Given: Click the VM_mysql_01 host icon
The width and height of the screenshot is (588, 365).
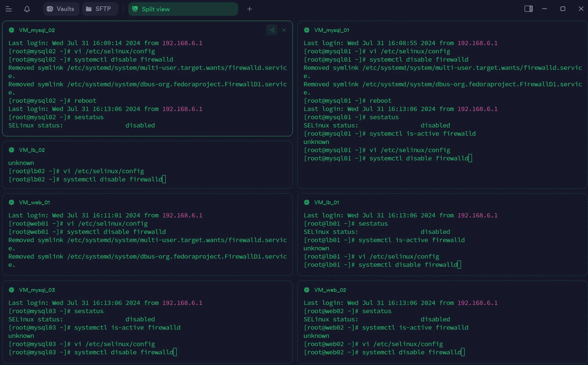Looking at the screenshot, I should [307, 30].
